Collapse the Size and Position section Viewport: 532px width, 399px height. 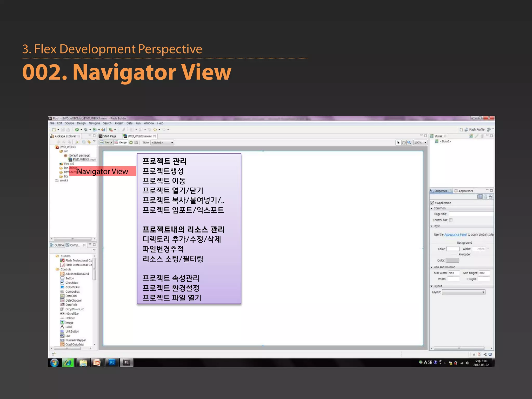[x=431, y=267]
